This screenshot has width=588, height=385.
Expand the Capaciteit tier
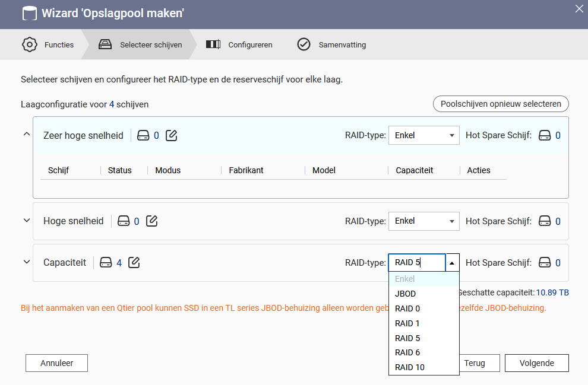coord(27,262)
